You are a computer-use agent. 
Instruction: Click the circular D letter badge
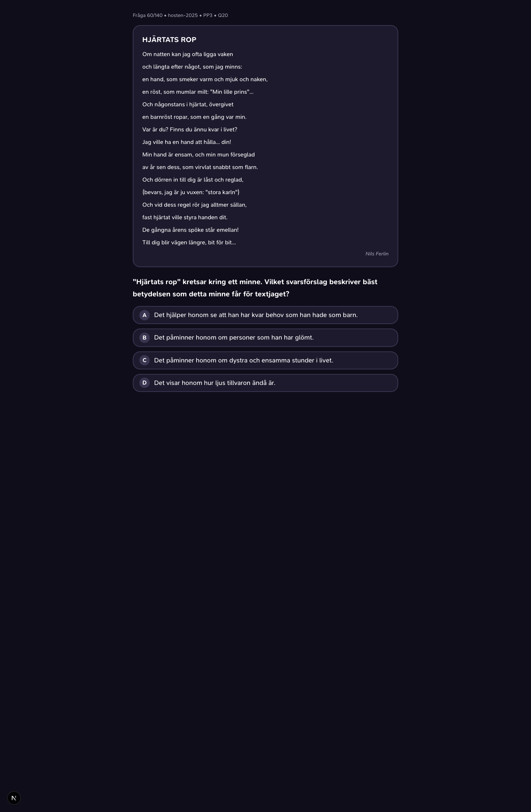(x=145, y=383)
